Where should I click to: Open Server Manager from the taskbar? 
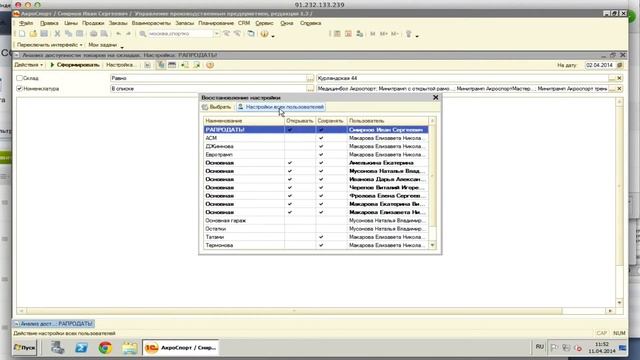pos(57,348)
